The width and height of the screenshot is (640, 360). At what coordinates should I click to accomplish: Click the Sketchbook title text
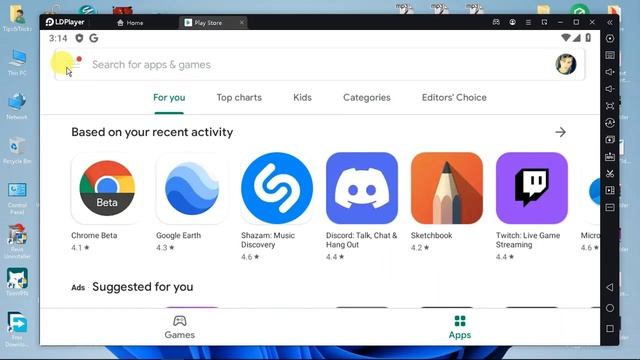pos(431,236)
